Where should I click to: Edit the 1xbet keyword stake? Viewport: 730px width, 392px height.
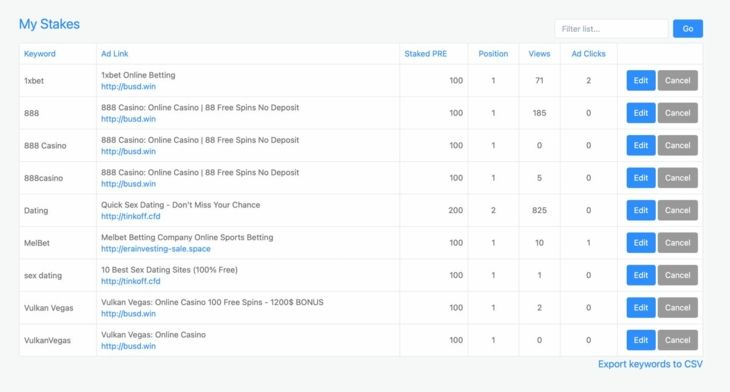pyautogui.click(x=641, y=81)
